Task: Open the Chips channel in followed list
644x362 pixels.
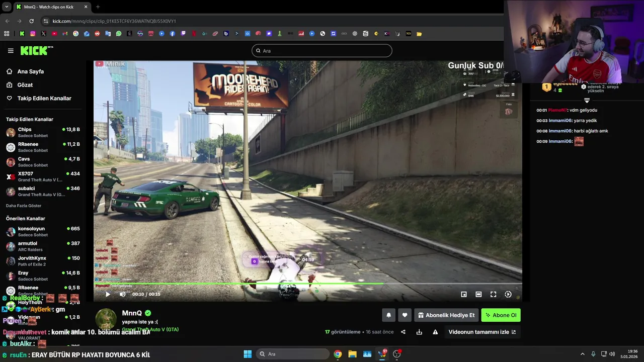Action: [43, 133]
